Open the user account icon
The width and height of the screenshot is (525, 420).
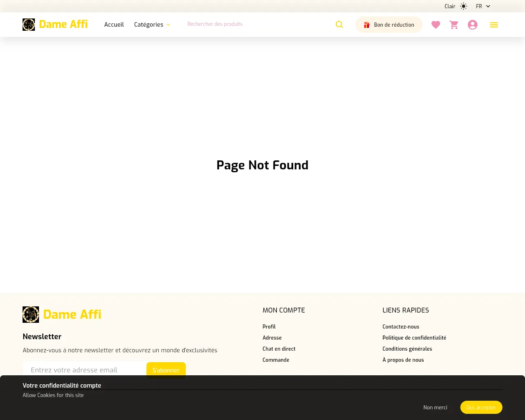click(472, 25)
